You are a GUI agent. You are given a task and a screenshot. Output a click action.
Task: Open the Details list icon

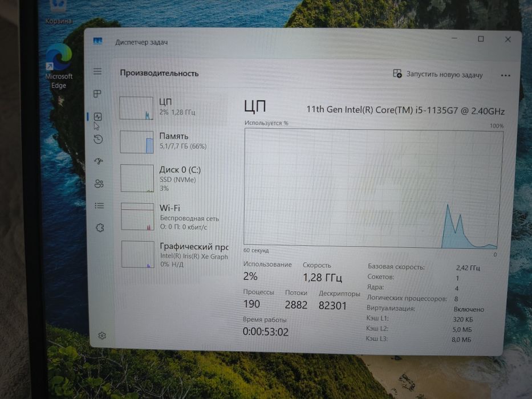tap(99, 206)
